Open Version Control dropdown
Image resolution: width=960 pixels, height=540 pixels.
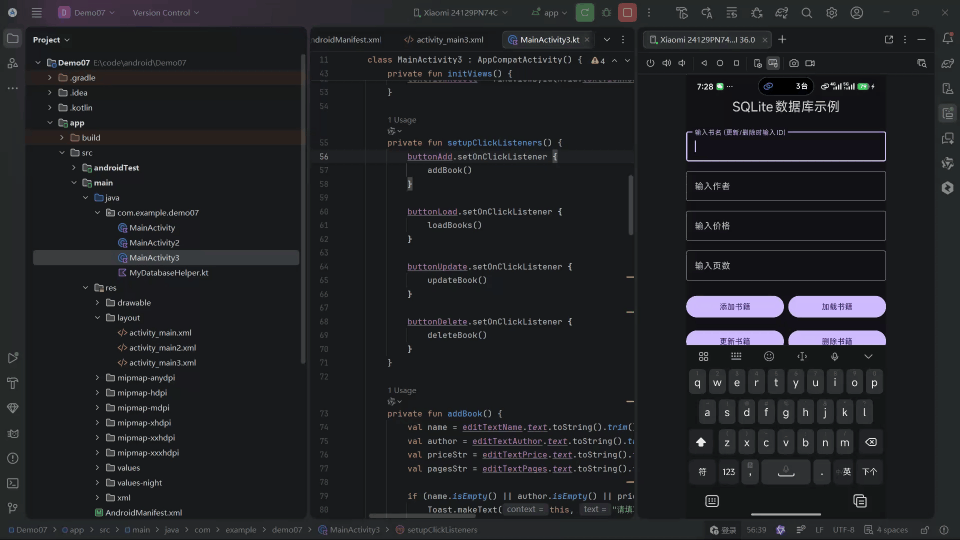point(166,12)
